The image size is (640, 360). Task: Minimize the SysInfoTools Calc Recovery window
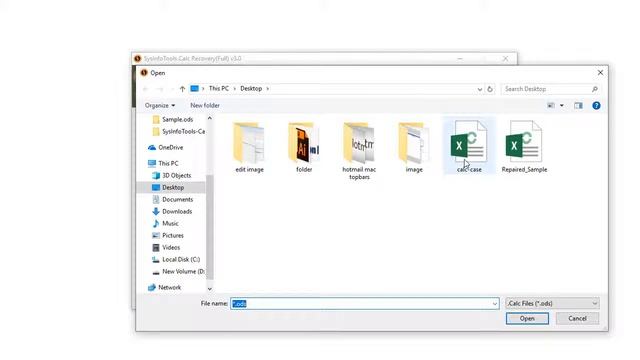(x=460, y=59)
